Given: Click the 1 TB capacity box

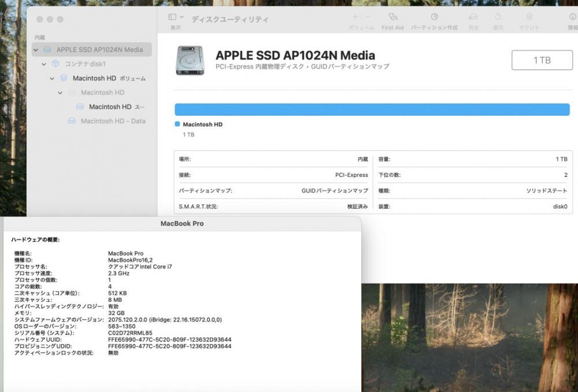Looking at the screenshot, I should [x=542, y=60].
